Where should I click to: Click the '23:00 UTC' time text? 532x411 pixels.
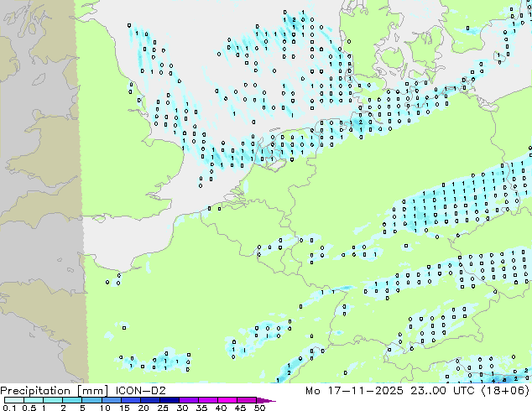(442, 391)
